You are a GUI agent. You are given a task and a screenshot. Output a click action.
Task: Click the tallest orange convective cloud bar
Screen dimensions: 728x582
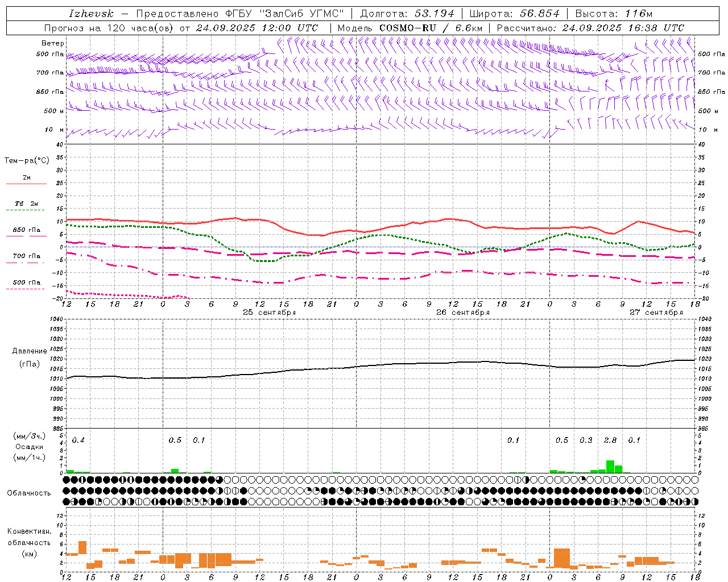pos(562,558)
